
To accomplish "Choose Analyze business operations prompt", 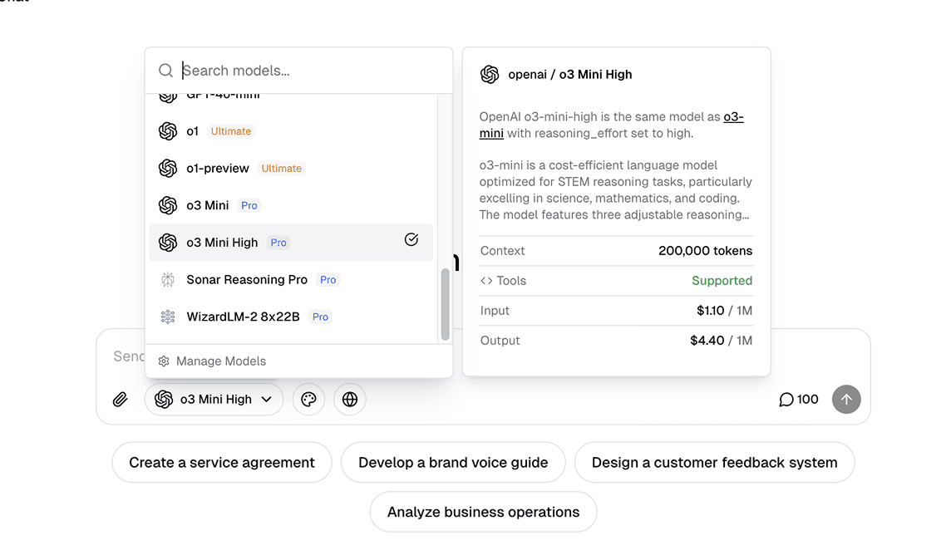I will 483,512.
